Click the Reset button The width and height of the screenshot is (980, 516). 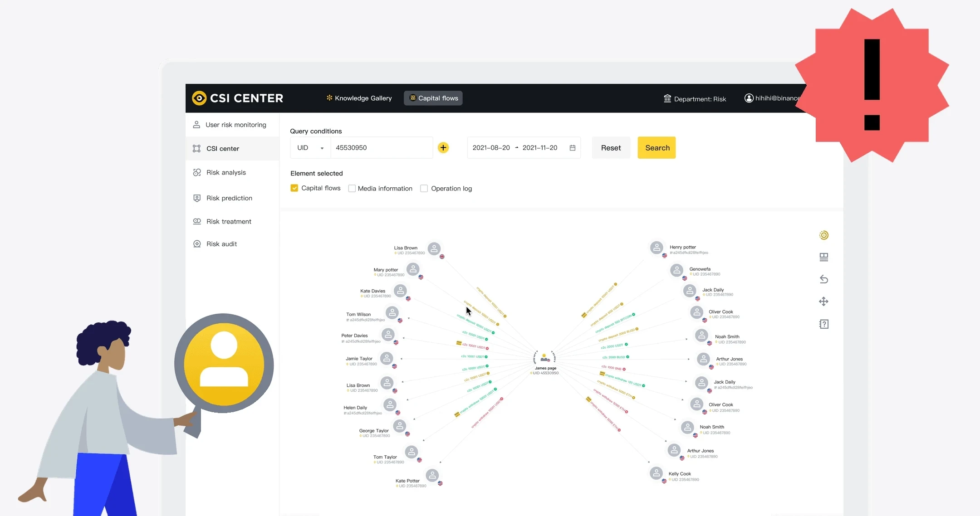tap(611, 148)
